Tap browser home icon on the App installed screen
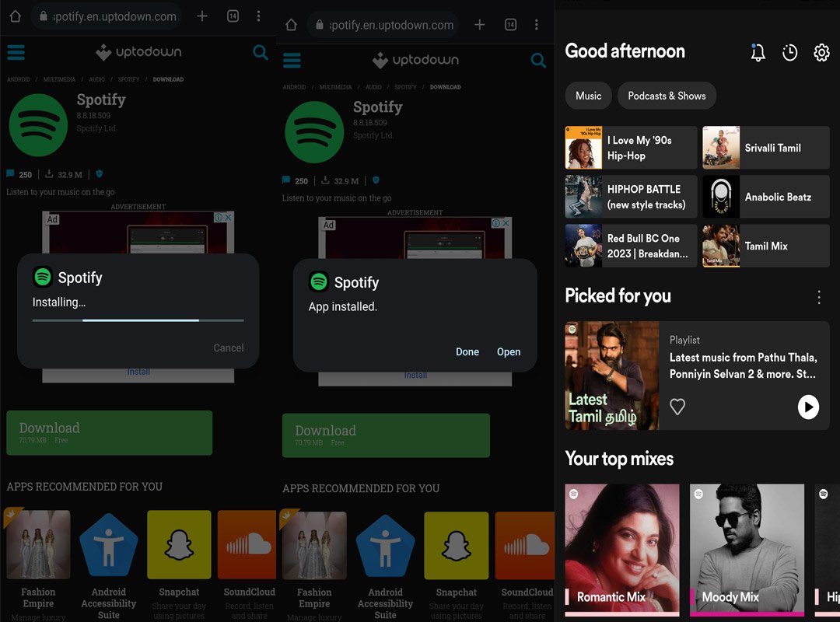840x622 pixels. click(291, 25)
